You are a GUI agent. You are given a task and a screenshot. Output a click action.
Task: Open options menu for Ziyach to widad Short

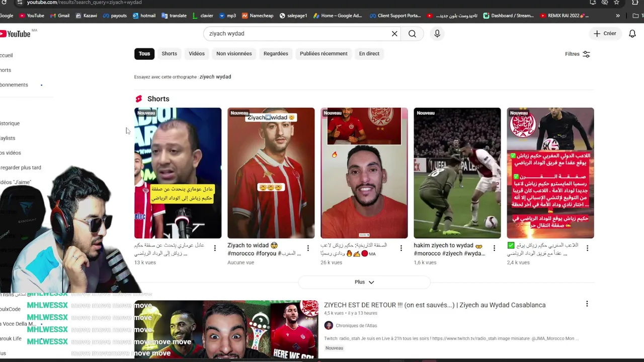pos(308,248)
